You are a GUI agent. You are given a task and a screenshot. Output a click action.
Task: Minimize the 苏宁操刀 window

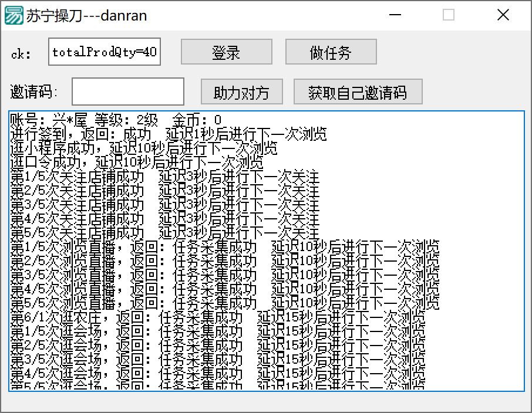395,15
